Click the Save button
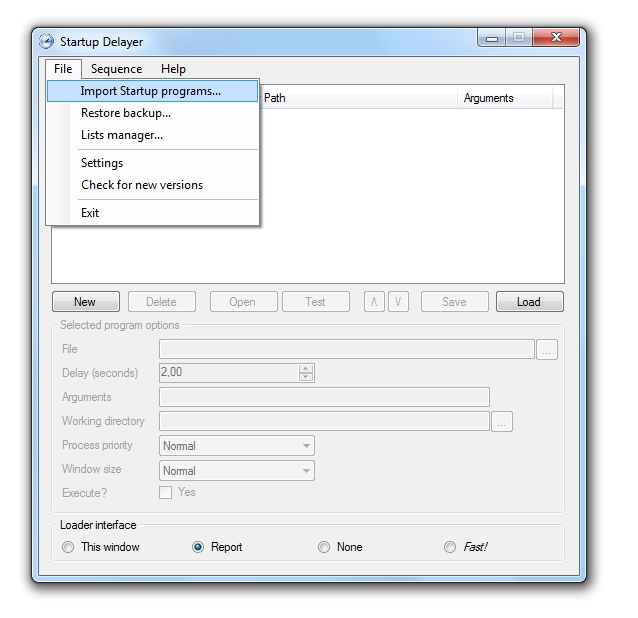 click(454, 301)
